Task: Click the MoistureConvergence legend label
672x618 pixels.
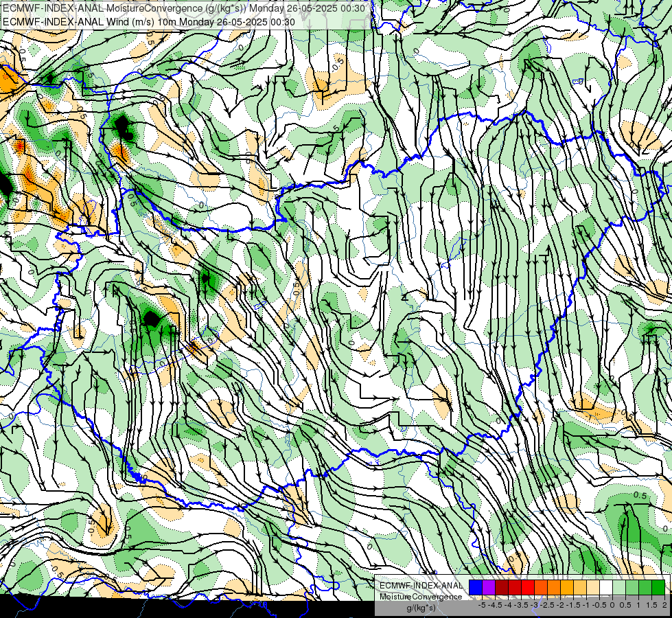Action: [x=421, y=597]
